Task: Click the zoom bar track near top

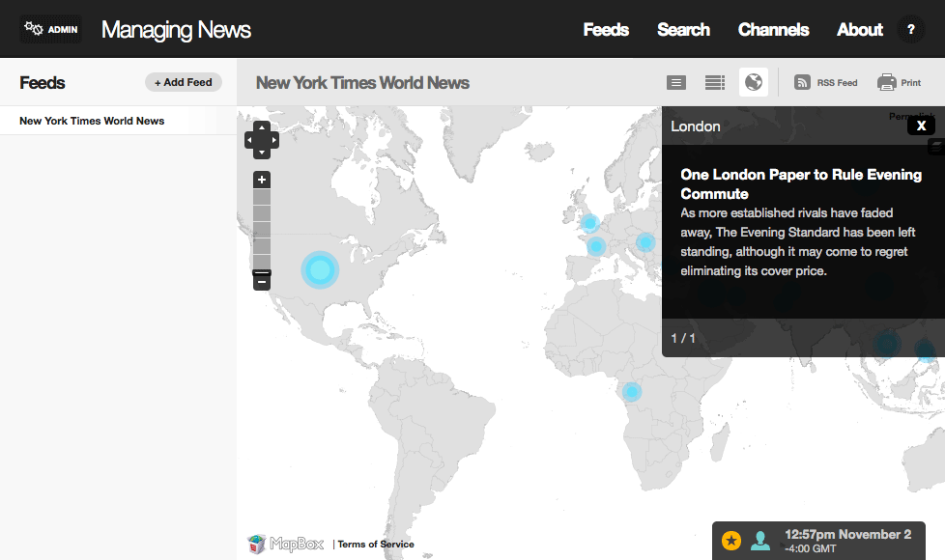Action: pos(262,197)
